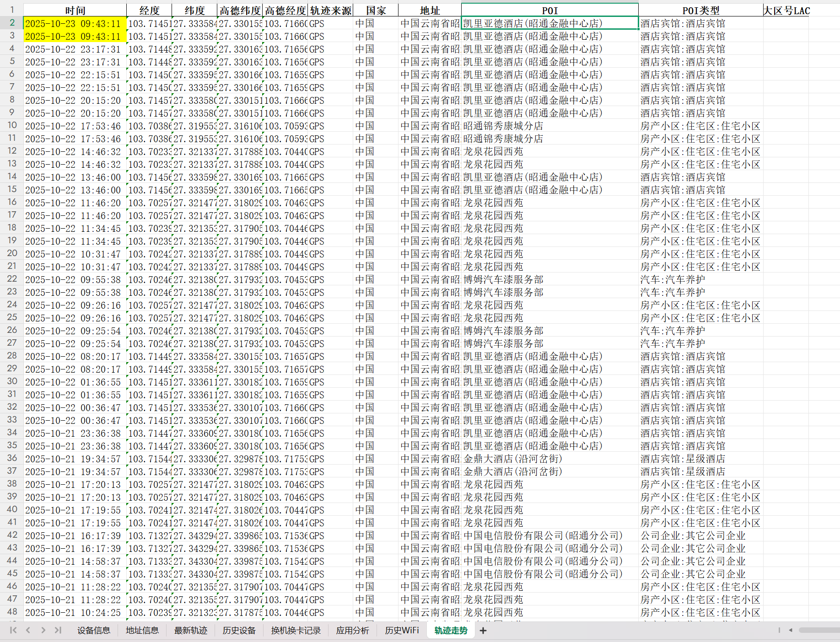Go to the 历史WiFi sheet tab
The height and width of the screenshot is (642, 840).
point(401,631)
